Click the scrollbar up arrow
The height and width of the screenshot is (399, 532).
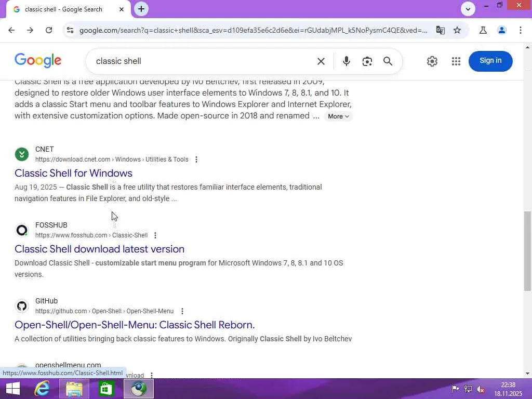coord(527,47)
